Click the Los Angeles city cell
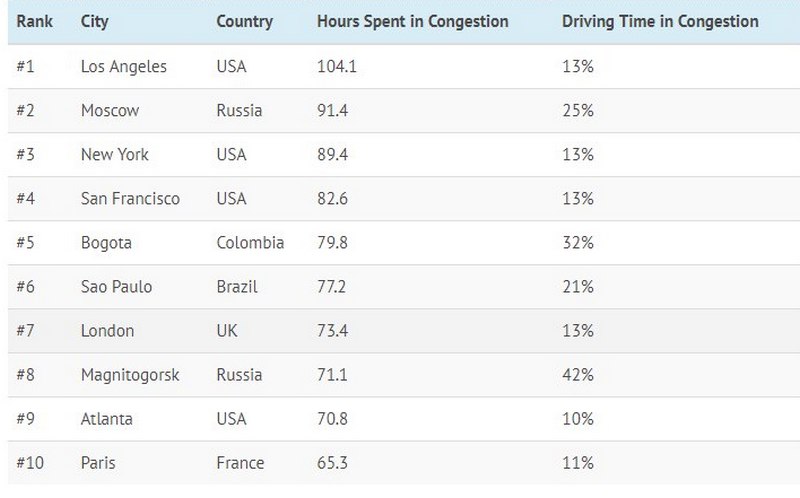Image resolution: width=800 pixels, height=498 pixels. (123, 67)
